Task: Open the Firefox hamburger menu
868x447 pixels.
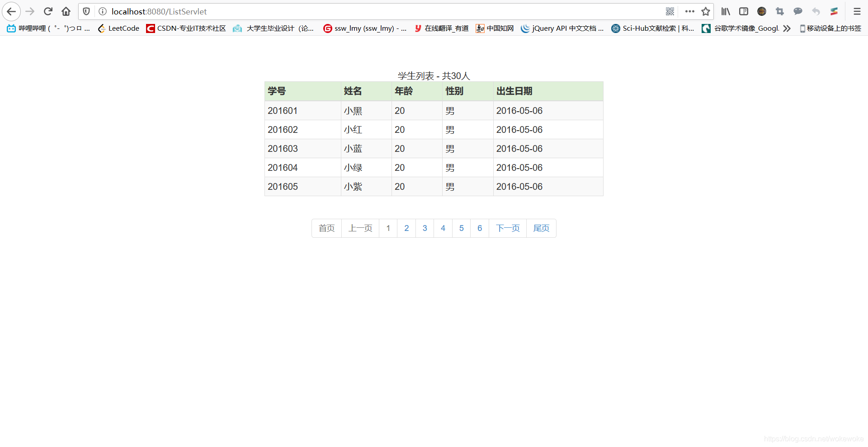Action: 857,11
